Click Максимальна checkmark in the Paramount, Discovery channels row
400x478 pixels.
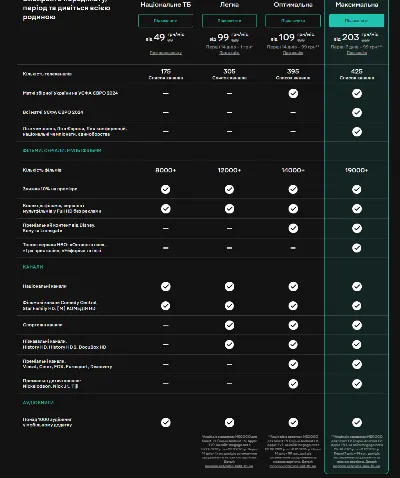click(357, 364)
